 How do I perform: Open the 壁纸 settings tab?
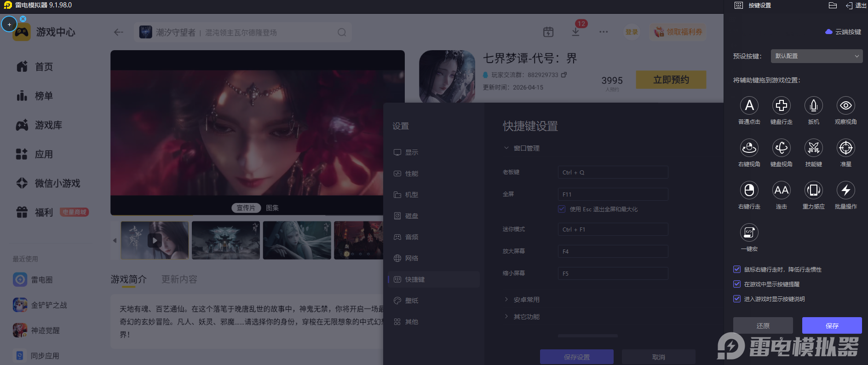434,301
